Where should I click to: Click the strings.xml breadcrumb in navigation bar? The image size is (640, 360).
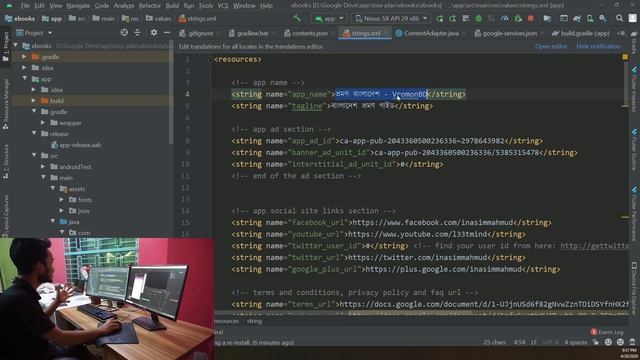(198, 18)
